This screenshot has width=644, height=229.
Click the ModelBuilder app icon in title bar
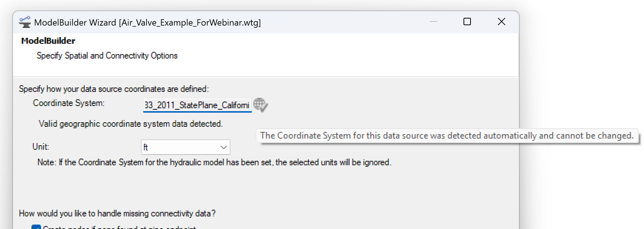tap(25, 22)
